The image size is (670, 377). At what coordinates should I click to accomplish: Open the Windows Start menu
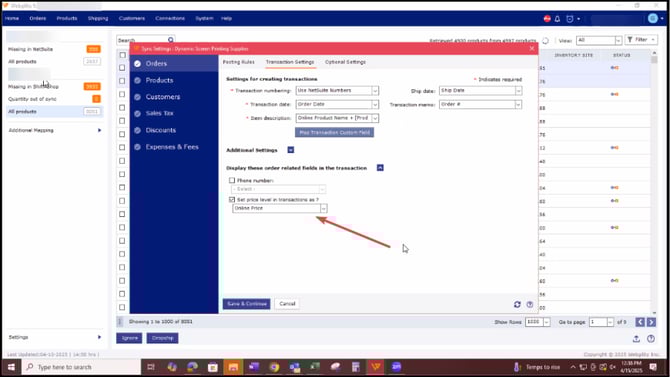(x=12, y=367)
